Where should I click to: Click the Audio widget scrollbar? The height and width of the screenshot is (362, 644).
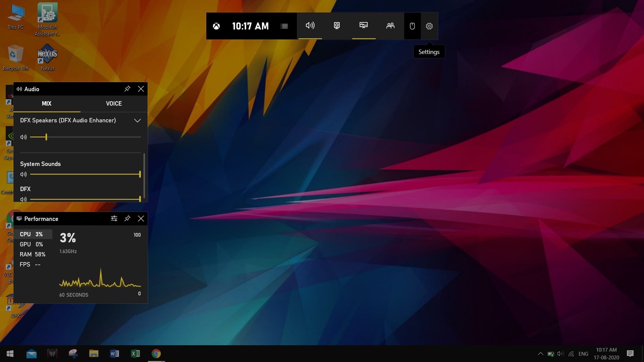(x=144, y=175)
